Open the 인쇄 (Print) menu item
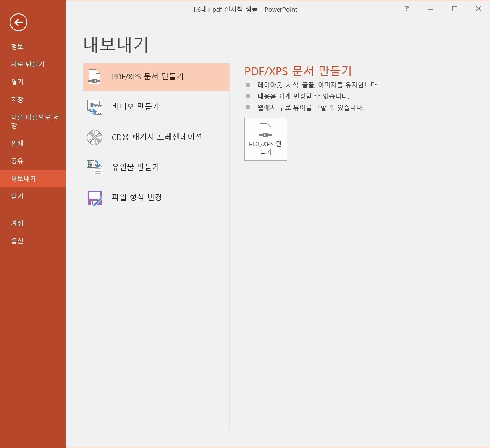This screenshot has height=448, width=490. 17,143
